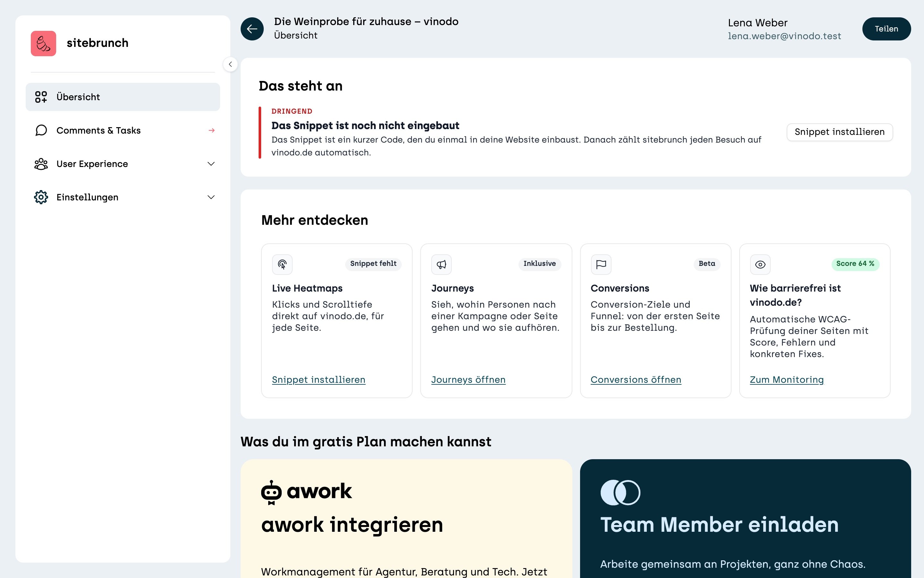The height and width of the screenshot is (578, 924).
Task: Open the Snippet installieren link on Live Heatmaps card
Action: 319,380
